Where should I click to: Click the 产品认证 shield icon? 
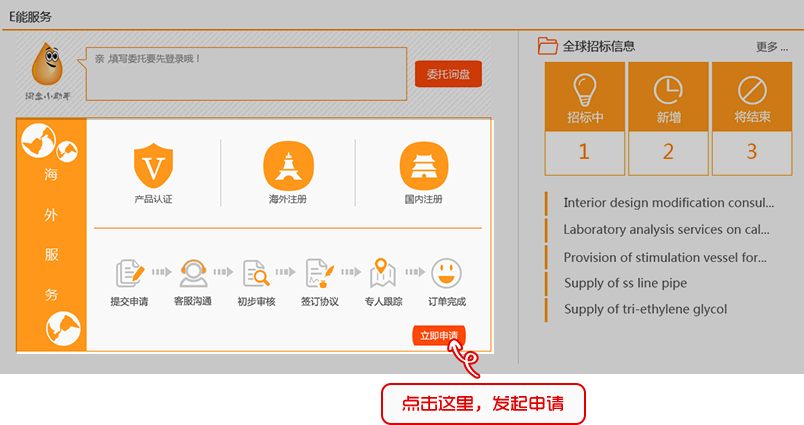[x=153, y=165]
